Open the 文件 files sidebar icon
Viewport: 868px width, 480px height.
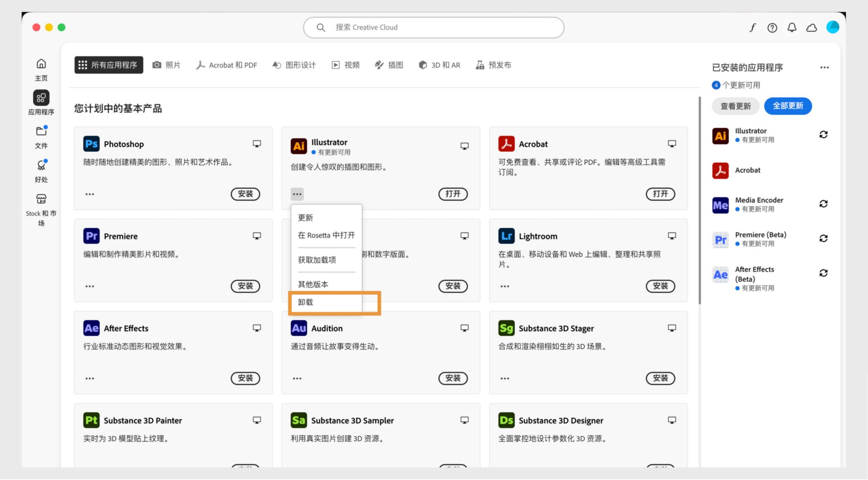click(x=41, y=131)
